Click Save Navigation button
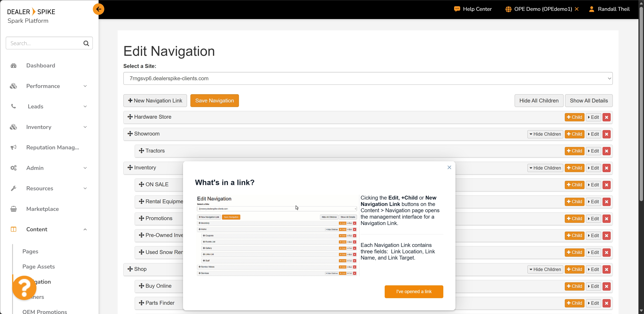The image size is (644, 314). pyautogui.click(x=214, y=101)
